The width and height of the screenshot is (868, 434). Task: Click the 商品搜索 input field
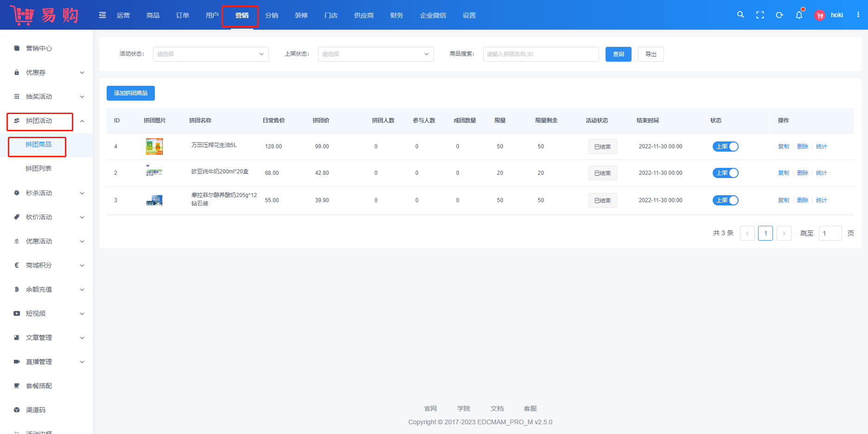coord(541,54)
